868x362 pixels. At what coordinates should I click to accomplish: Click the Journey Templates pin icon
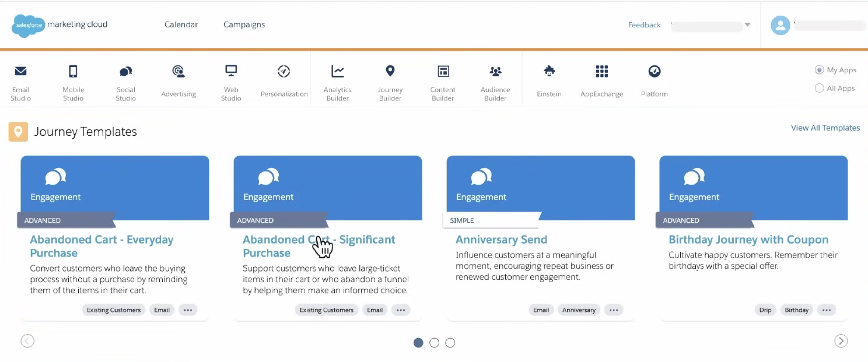pos(18,132)
